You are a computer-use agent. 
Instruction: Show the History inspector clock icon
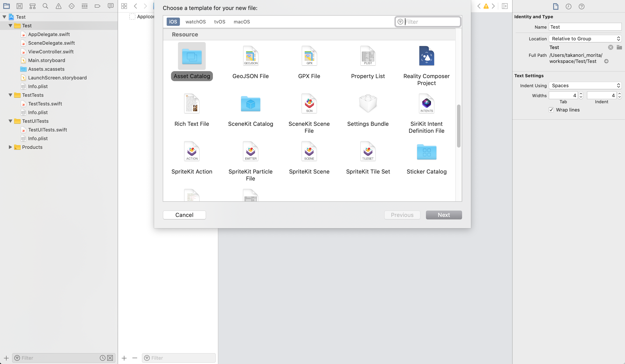pos(568,7)
